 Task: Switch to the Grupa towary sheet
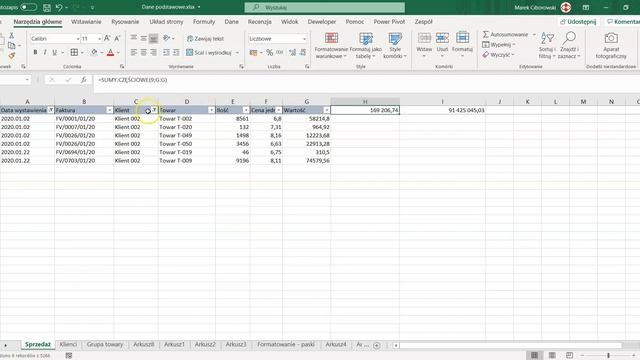105,344
